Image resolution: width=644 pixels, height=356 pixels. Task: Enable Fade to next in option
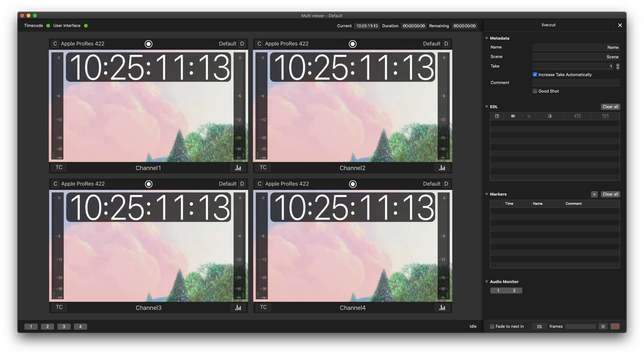coord(492,327)
